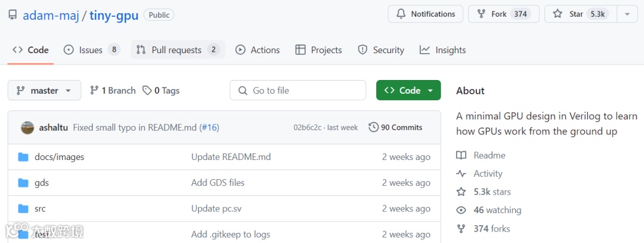Click the ashaltu avatar thumbnail
Screen dimensions: 644x243
tap(27, 127)
